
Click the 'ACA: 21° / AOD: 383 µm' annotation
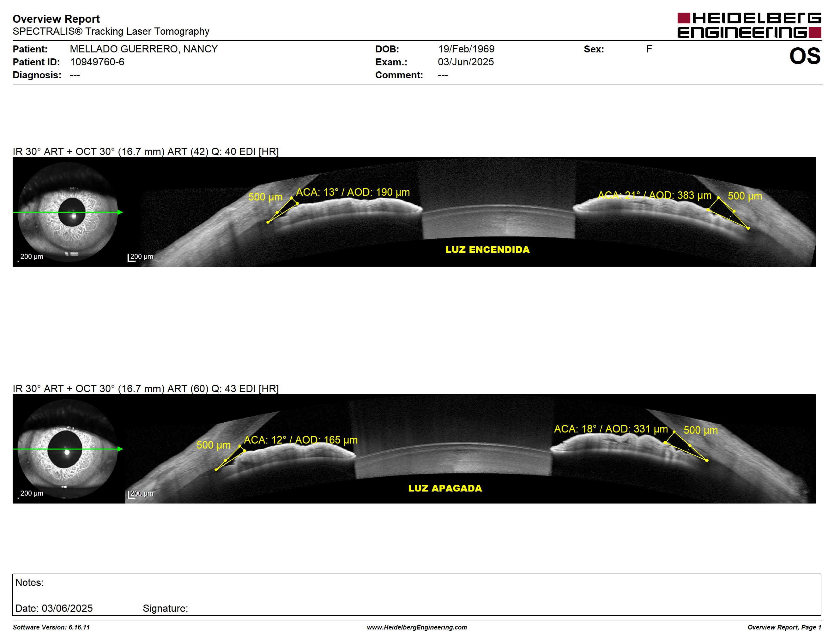654,195
